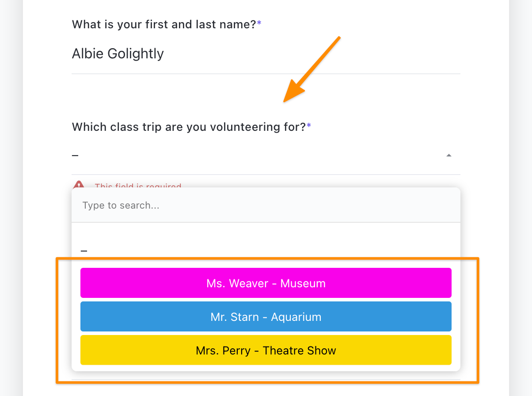Select the Ms. Weaver - Museum option
The image size is (532, 396).
tap(266, 283)
